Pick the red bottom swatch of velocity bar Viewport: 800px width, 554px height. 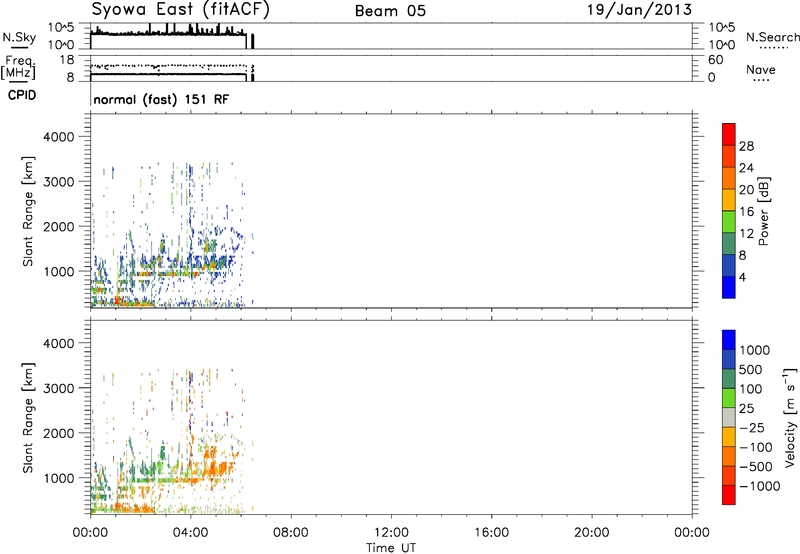[x=729, y=495]
